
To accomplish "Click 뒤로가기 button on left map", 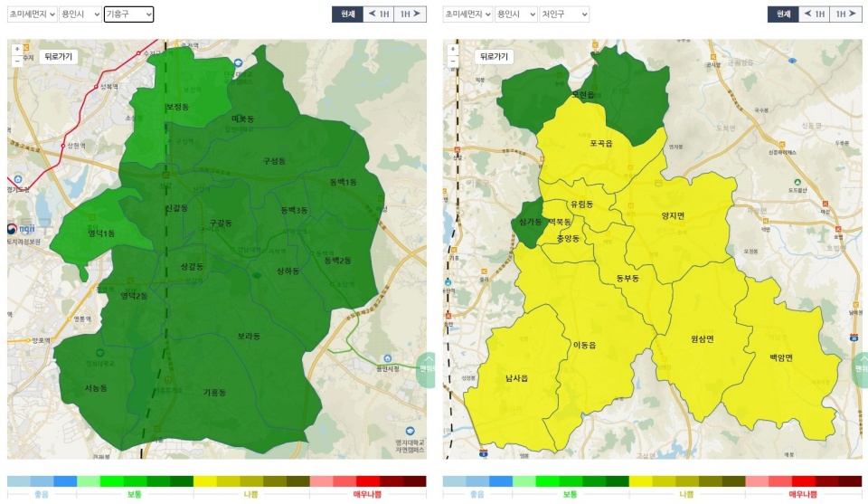I will (x=59, y=56).
